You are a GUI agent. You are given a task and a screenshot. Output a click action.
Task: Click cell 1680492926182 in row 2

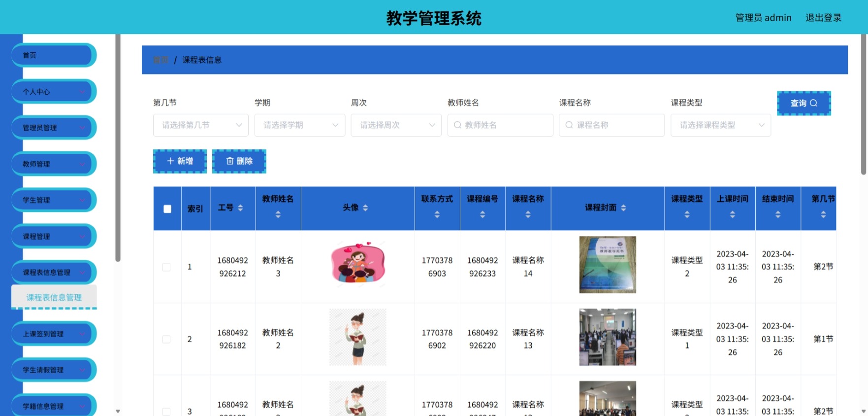tap(232, 339)
